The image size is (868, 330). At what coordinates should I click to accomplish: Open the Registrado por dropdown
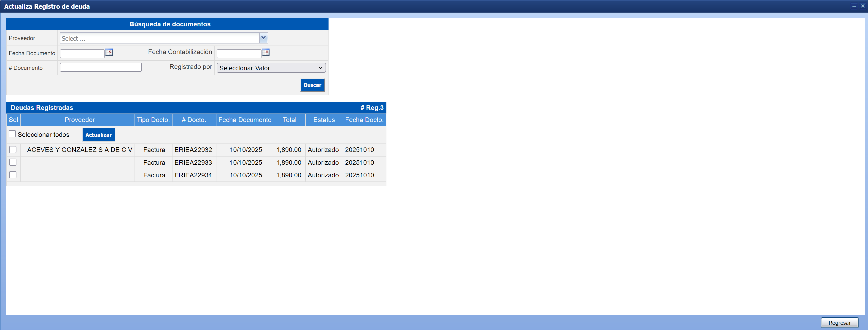pos(271,68)
